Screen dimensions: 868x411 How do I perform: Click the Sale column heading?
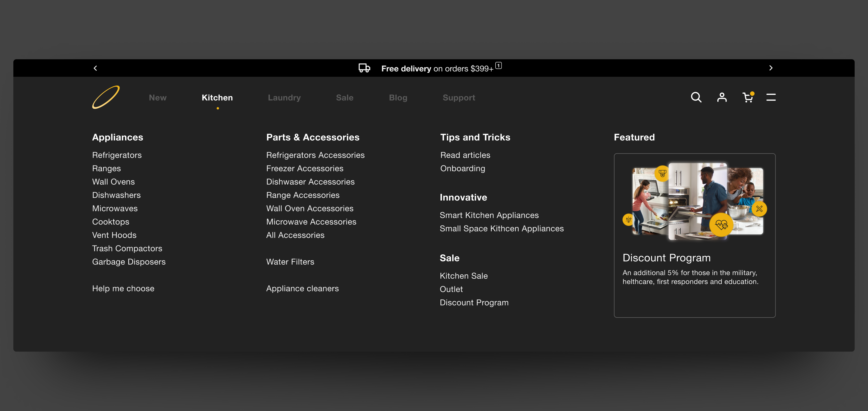pyautogui.click(x=450, y=258)
